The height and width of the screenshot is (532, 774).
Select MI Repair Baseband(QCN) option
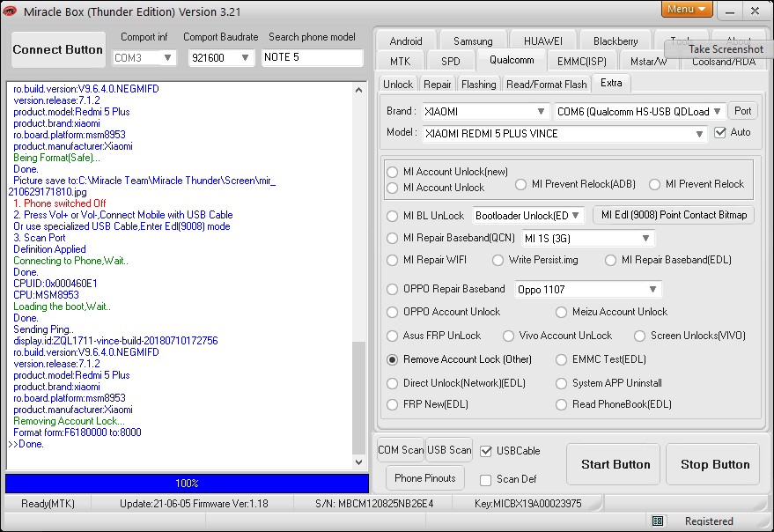click(393, 238)
